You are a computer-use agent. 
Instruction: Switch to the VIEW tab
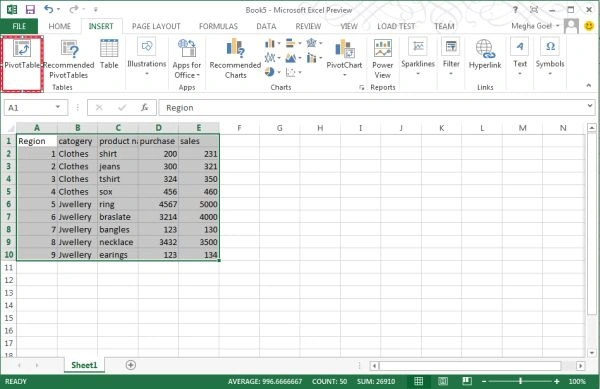(349, 26)
